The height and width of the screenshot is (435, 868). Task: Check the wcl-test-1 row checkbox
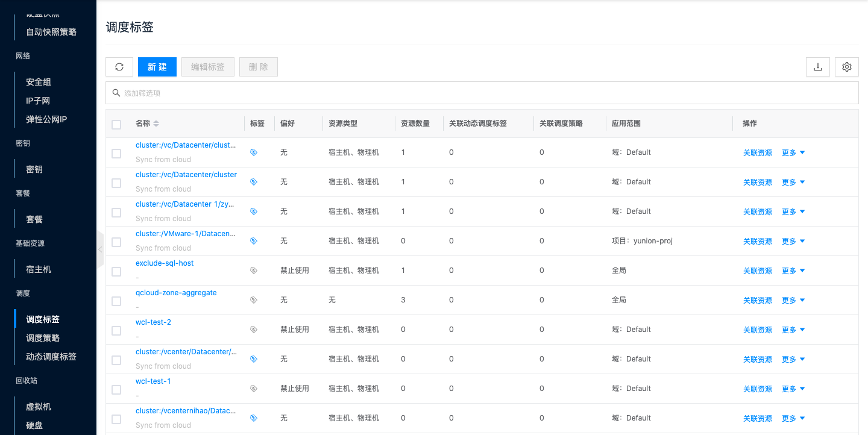[x=116, y=390]
